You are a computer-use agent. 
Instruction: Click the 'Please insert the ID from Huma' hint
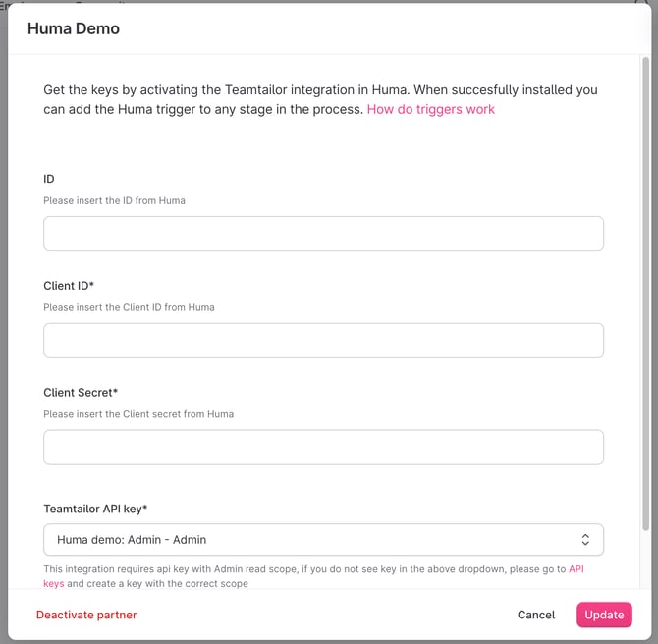click(x=114, y=200)
